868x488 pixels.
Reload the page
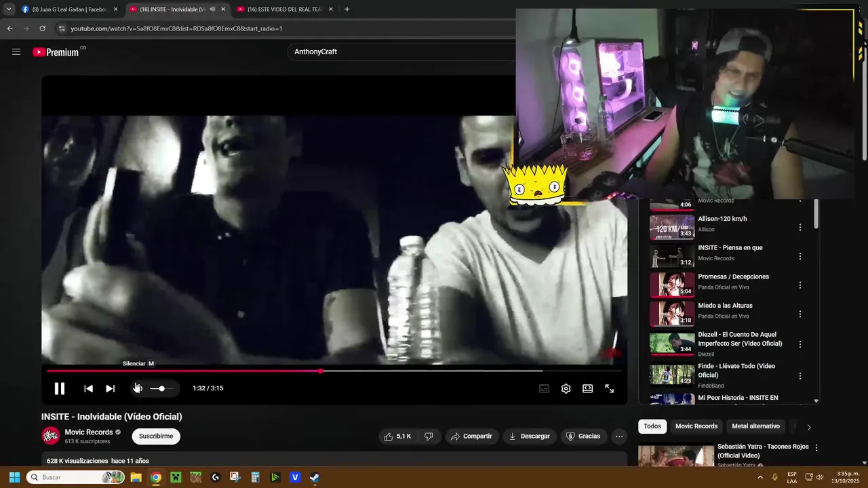[x=42, y=28]
